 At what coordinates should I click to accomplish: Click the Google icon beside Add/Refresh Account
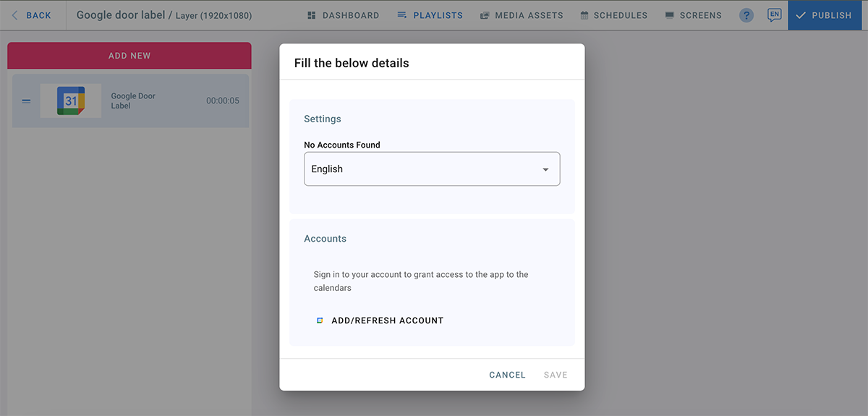320,321
